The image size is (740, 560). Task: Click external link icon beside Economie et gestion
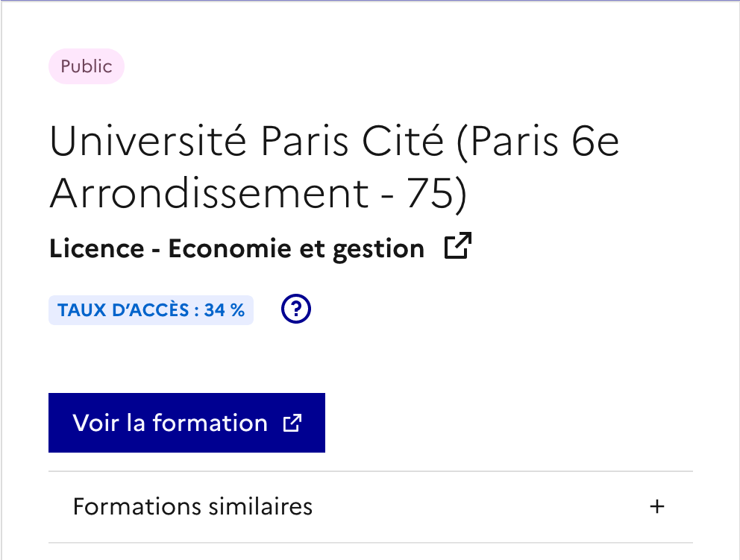[458, 247]
